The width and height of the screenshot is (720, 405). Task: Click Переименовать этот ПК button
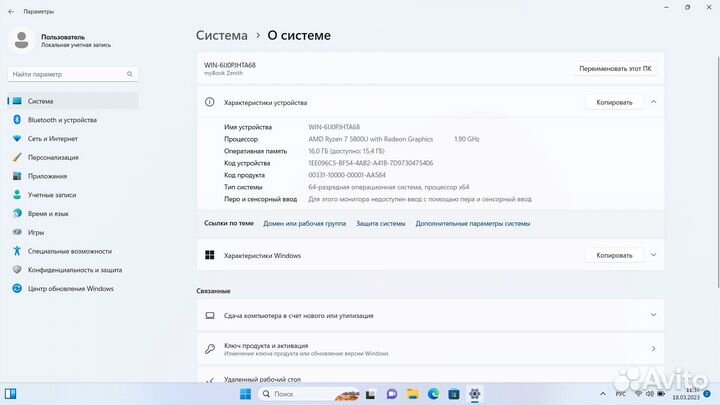point(615,68)
